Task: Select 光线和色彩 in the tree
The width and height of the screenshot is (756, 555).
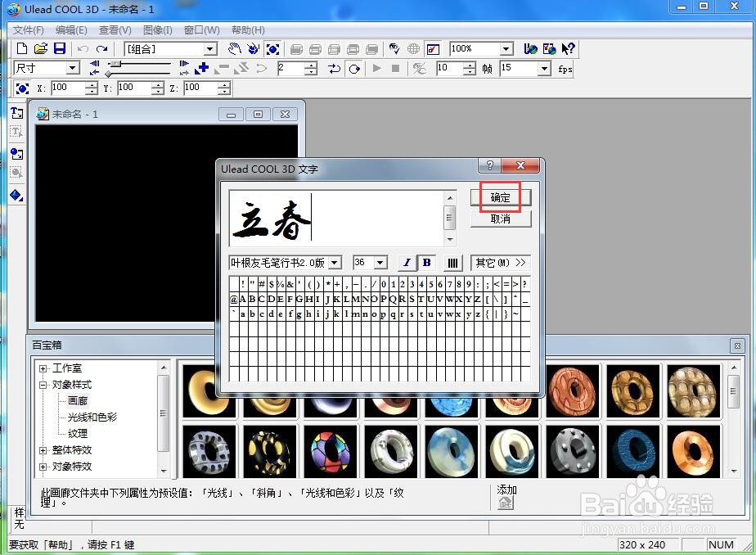Action: tap(92, 417)
